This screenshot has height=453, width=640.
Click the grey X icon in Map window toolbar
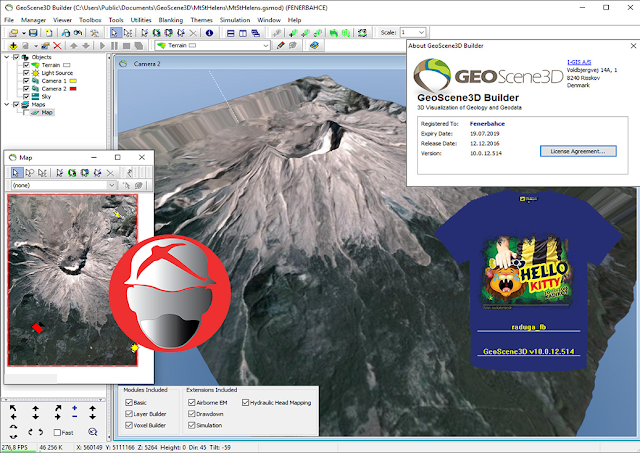pos(110,173)
